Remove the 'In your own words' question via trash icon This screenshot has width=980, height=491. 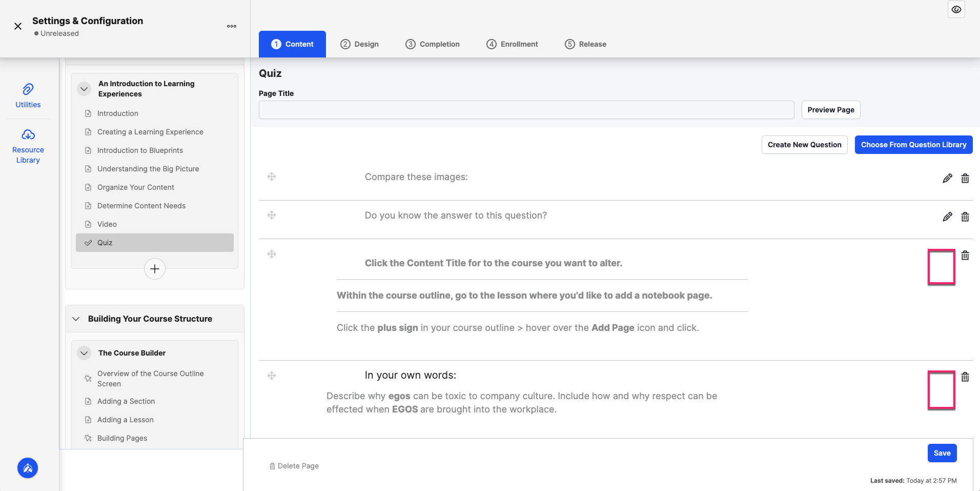click(965, 377)
